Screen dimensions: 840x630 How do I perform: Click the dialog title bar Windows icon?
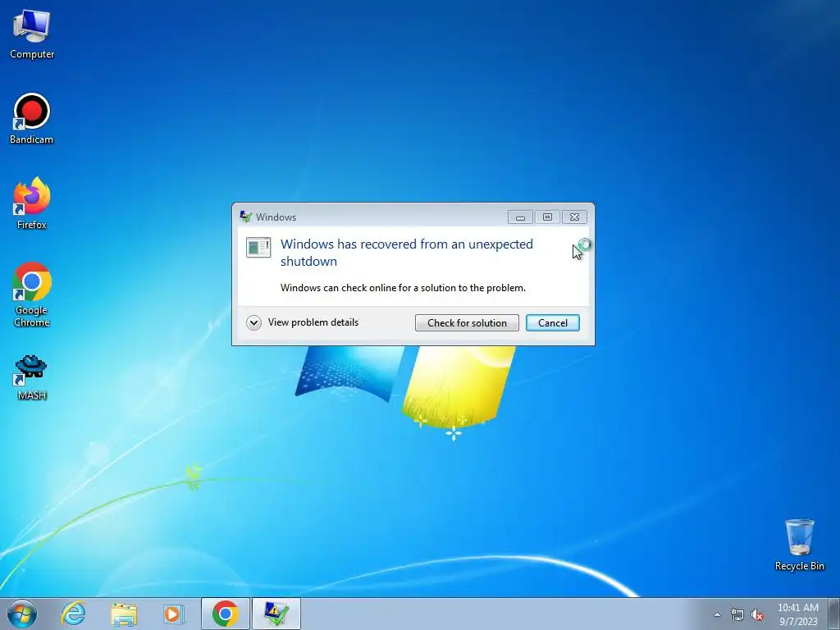tap(246, 217)
